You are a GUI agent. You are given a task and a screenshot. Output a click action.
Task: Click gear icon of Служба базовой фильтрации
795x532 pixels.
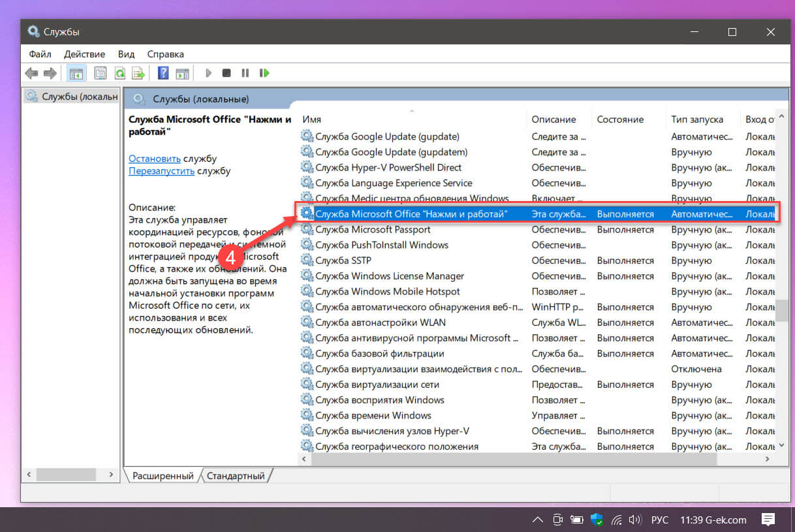click(x=307, y=354)
